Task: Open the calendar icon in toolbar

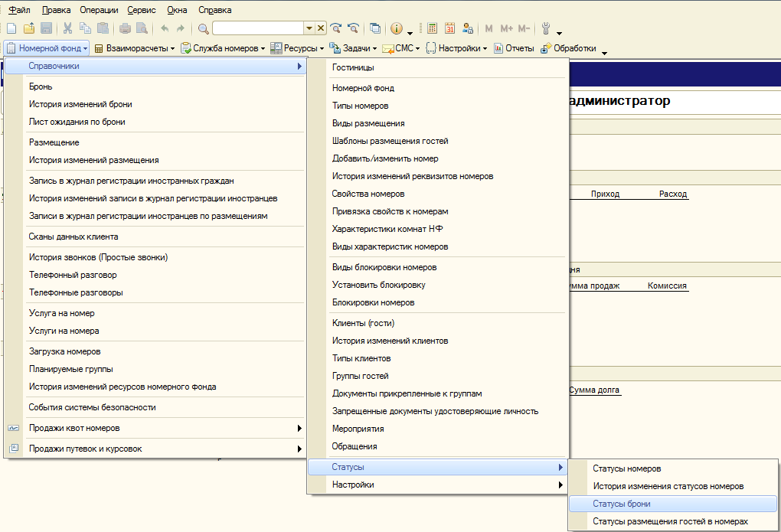Action: click(449, 28)
